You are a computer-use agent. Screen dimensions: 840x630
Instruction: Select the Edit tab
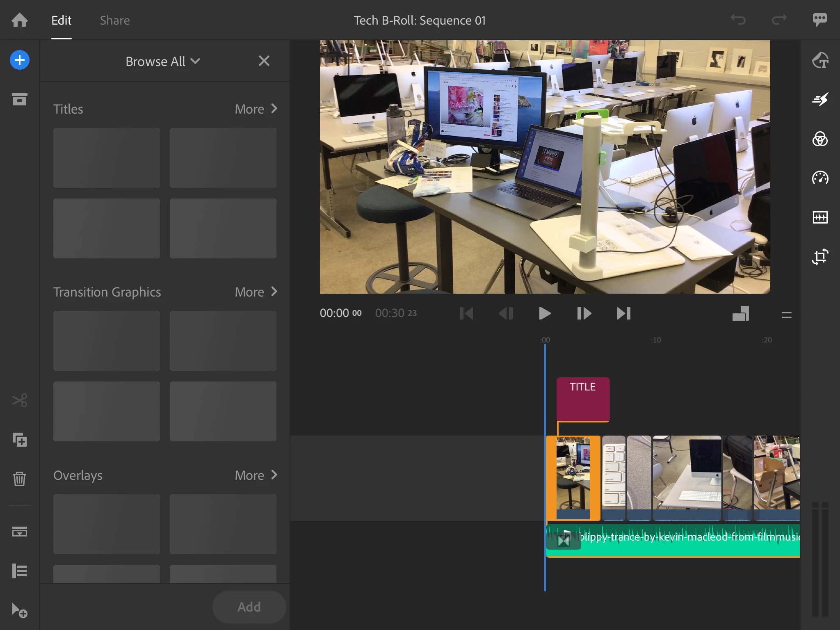click(x=62, y=21)
